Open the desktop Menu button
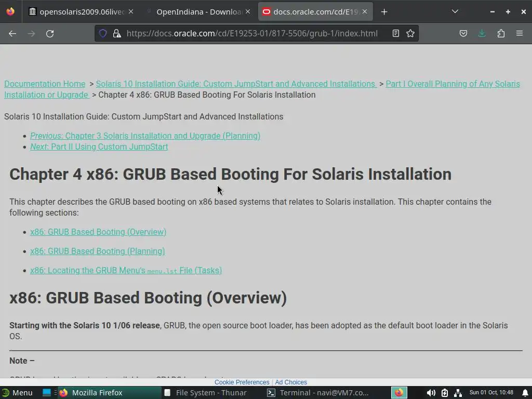The image size is (532, 399). [17, 393]
